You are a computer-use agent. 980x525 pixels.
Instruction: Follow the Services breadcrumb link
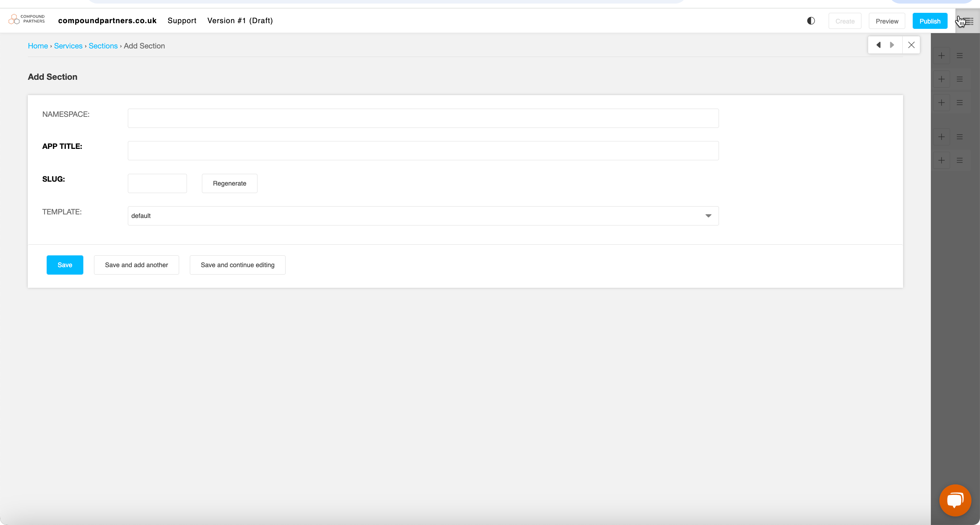[x=68, y=46]
